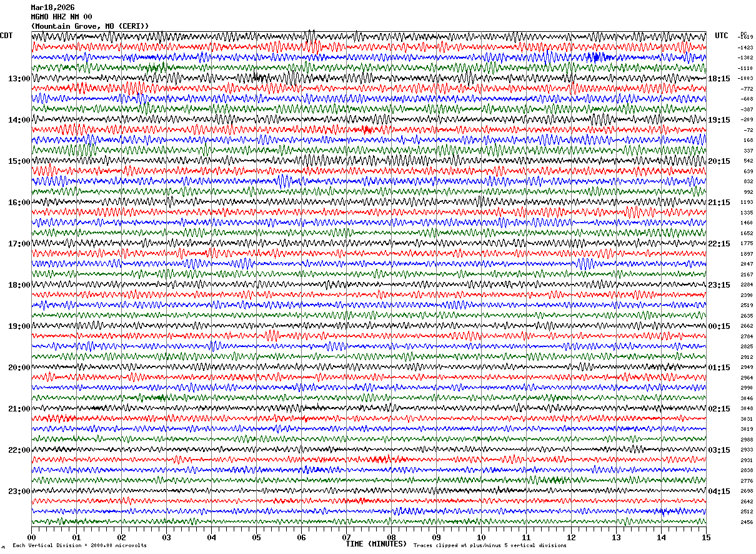
Task: Click the 18:15 UTC time label
Action: tap(719, 79)
